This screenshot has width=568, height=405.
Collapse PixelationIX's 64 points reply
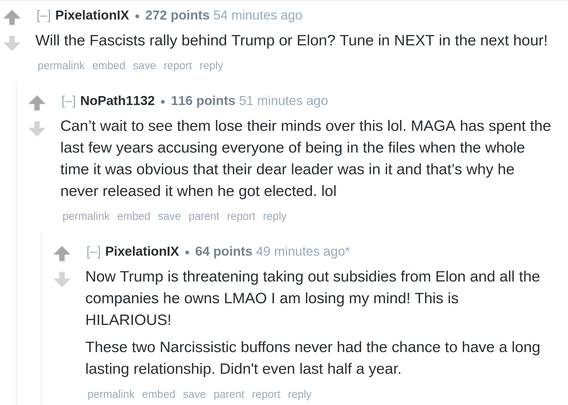click(x=93, y=252)
